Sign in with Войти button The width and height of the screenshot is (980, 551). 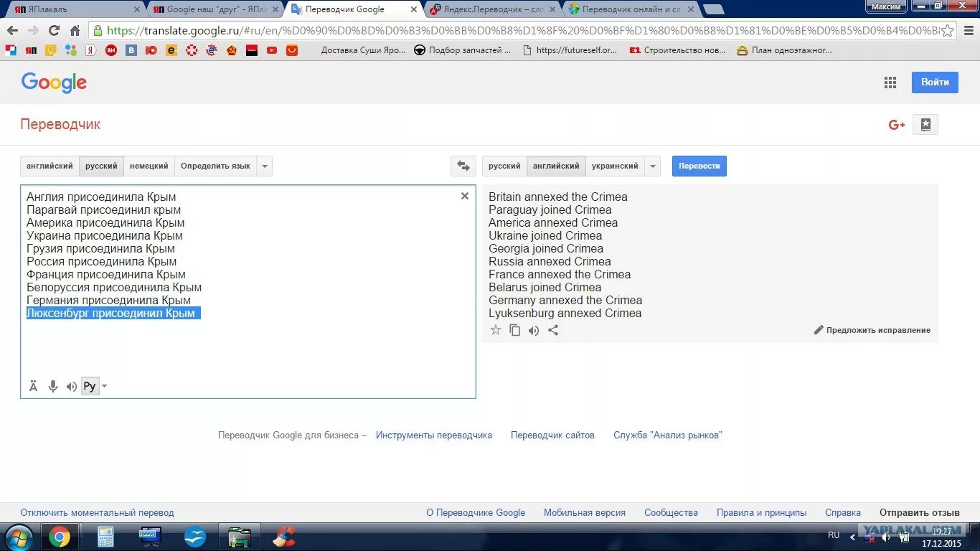click(x=935, y=82)
